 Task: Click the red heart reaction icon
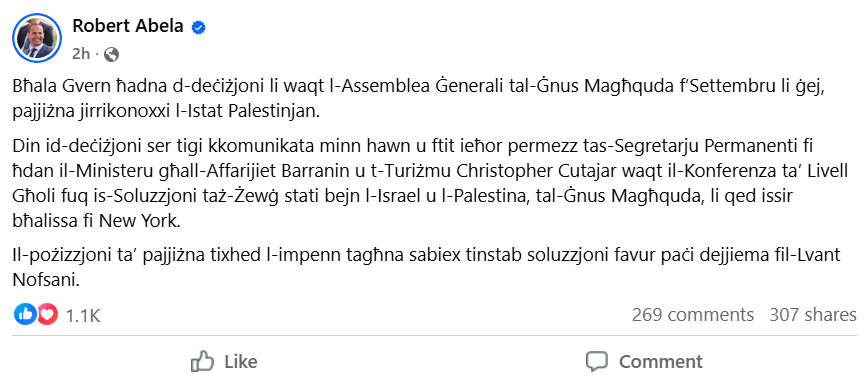[x=48, y=315]
